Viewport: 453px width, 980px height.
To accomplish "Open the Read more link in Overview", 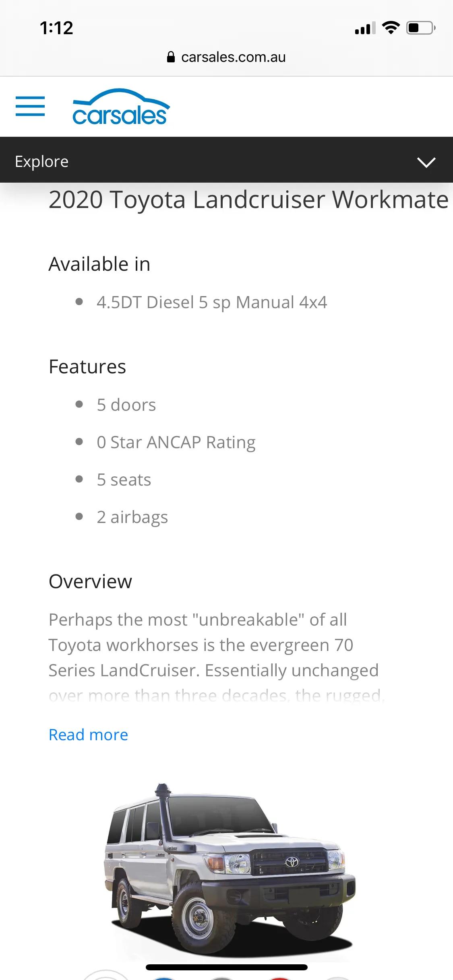I will click(x=89, y=735).
